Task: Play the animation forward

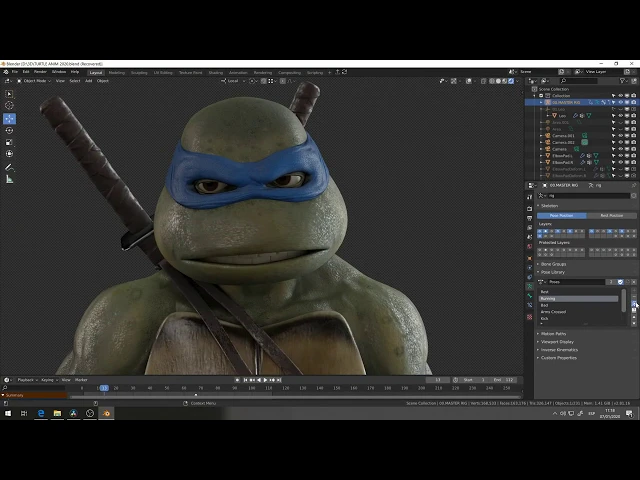Action: 265,380
